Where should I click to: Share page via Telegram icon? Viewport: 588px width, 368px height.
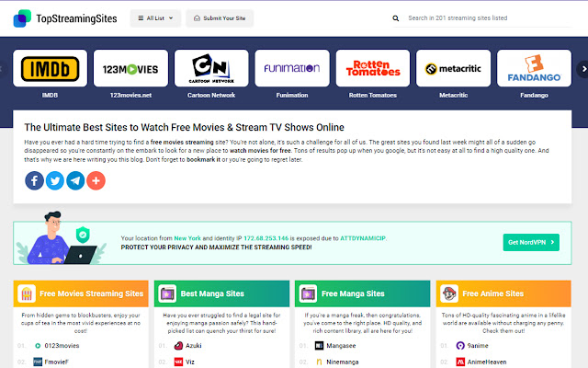click(75, 180)
